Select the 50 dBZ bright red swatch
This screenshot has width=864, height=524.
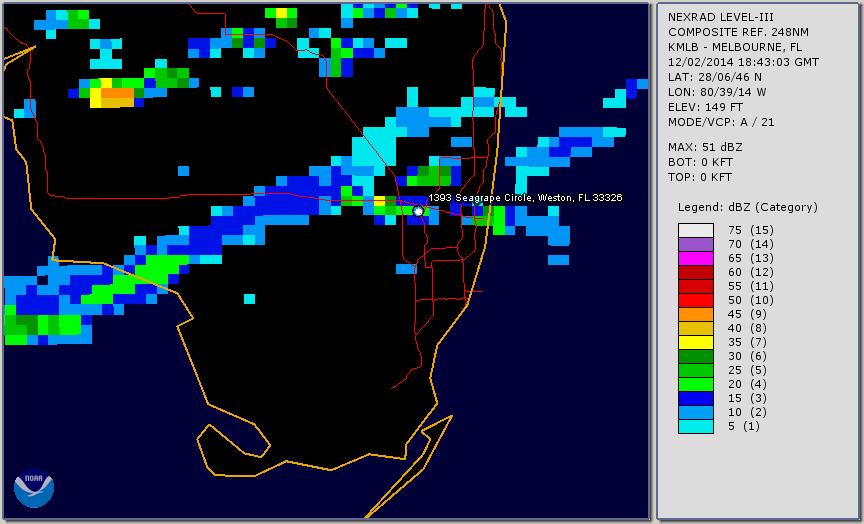click(x=696, y=300)
